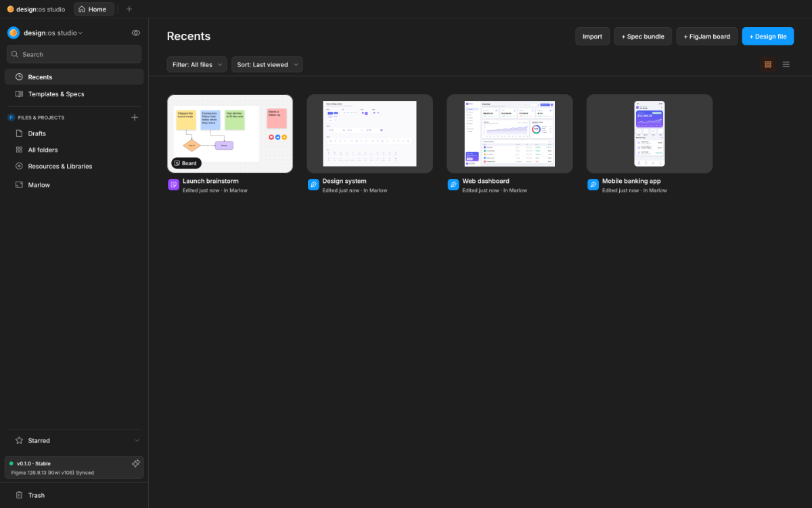Create a new FigJam board

(707, 37)
